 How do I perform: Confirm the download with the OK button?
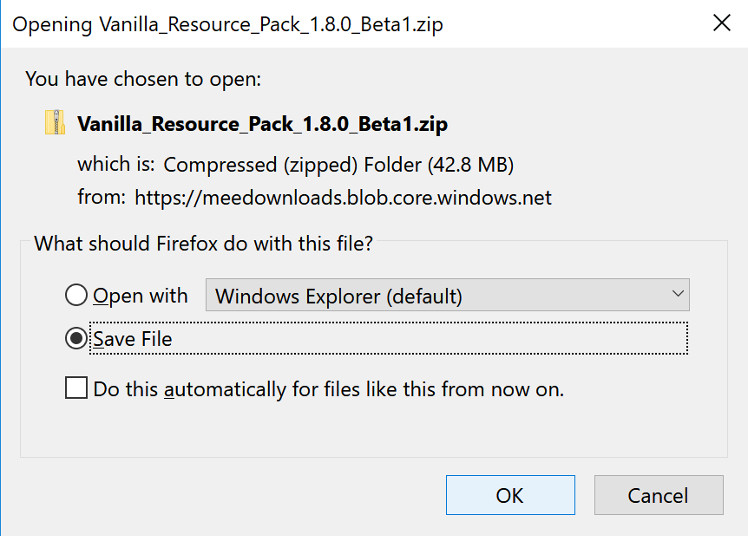(x=510, y=495)
